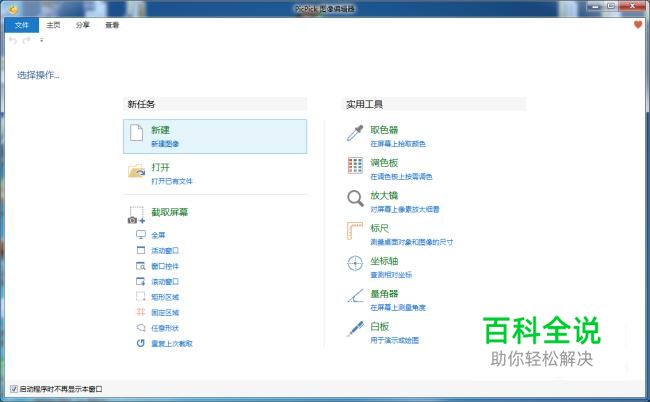Viewport: 650px width, 402px height.
Task: Open the 文件 tab
Action: click(22, 25)
